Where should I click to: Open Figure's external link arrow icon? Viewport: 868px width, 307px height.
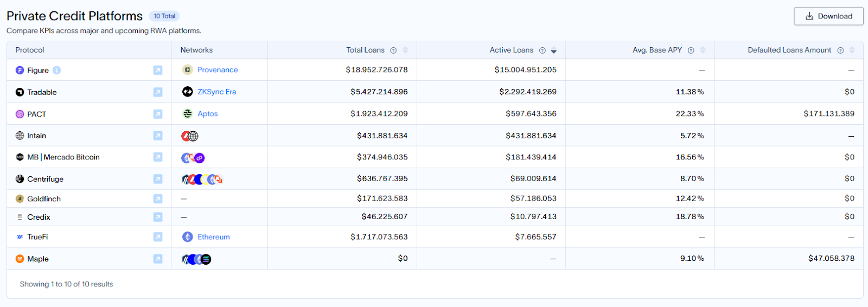coord(158,70)
